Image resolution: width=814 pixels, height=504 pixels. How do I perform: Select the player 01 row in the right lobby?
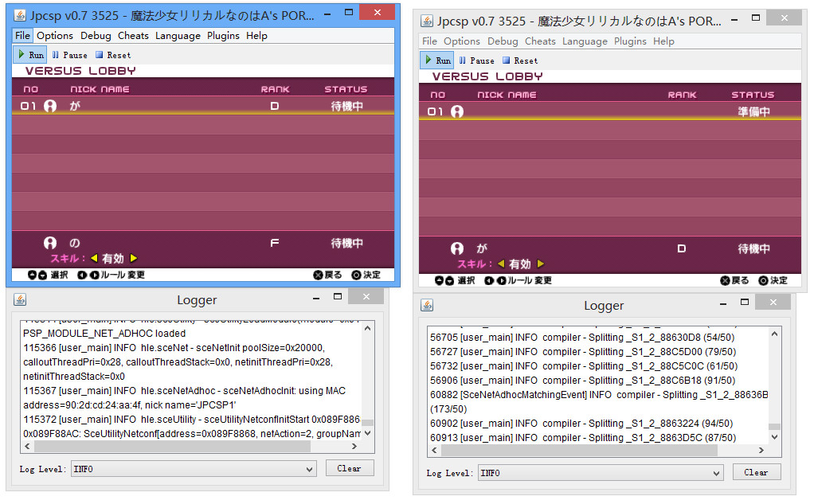pyautogui.click(x=609, y=112)
